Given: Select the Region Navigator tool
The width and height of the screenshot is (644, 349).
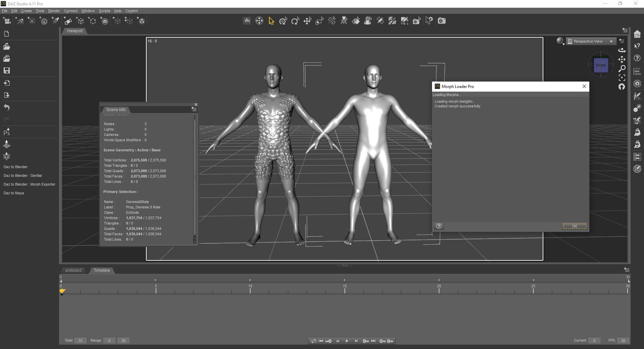Looking at the screenshot, I should 368,21.
